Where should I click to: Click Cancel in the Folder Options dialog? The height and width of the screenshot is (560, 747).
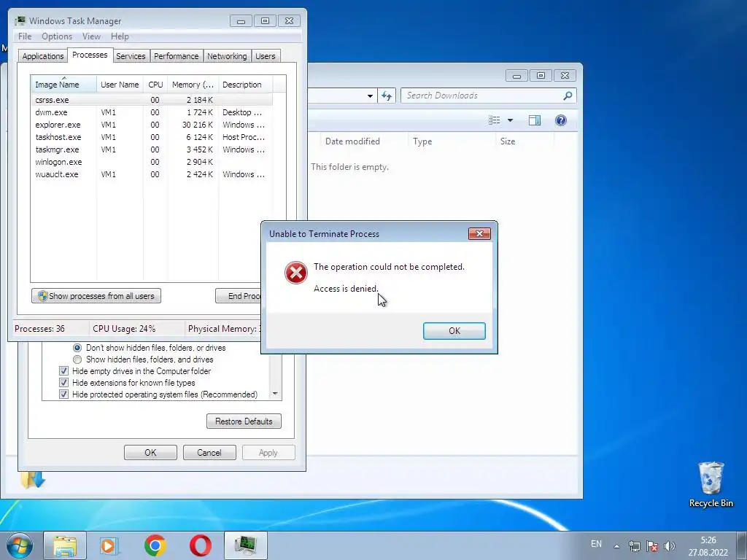(x=209, y=452)
